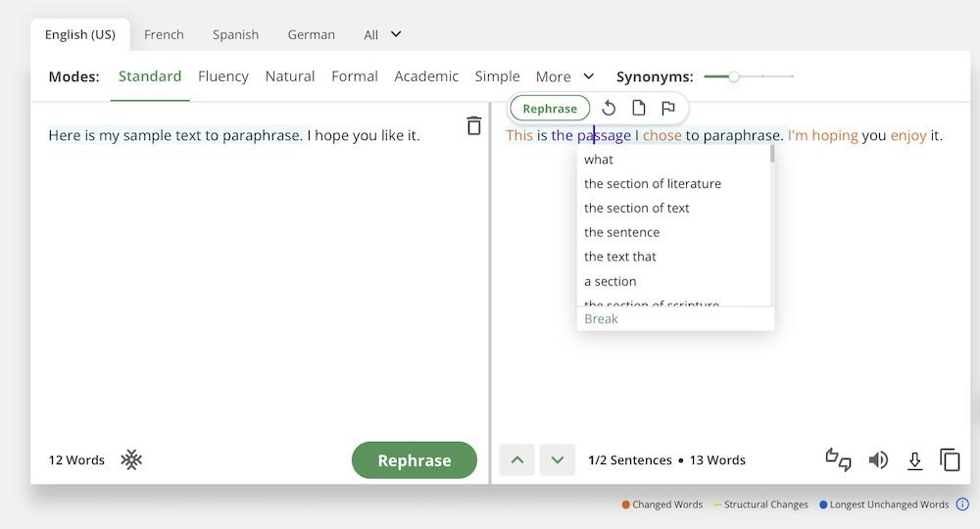Expand the All languages dropdown
Image resolution: width=980 pixels, height=529 pixels.
point(382,34)
